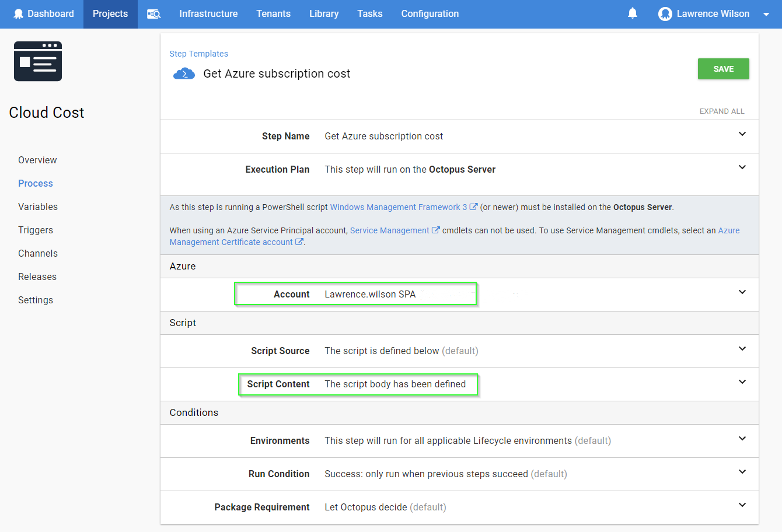Expand the Step Name section
Viewport: 782px width, 532px height.
[x=742, y=134]
